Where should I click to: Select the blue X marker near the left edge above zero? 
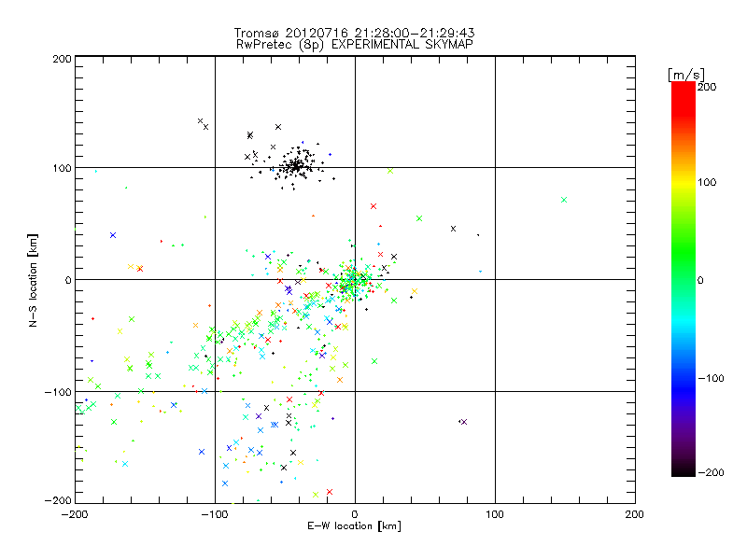[x=113, y=235]
